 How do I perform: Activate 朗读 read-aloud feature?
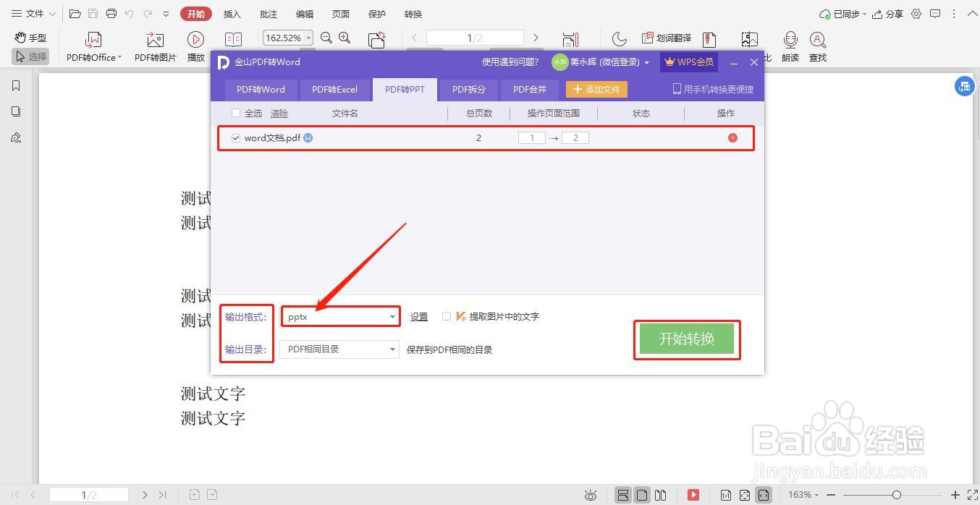coord(790,45)
